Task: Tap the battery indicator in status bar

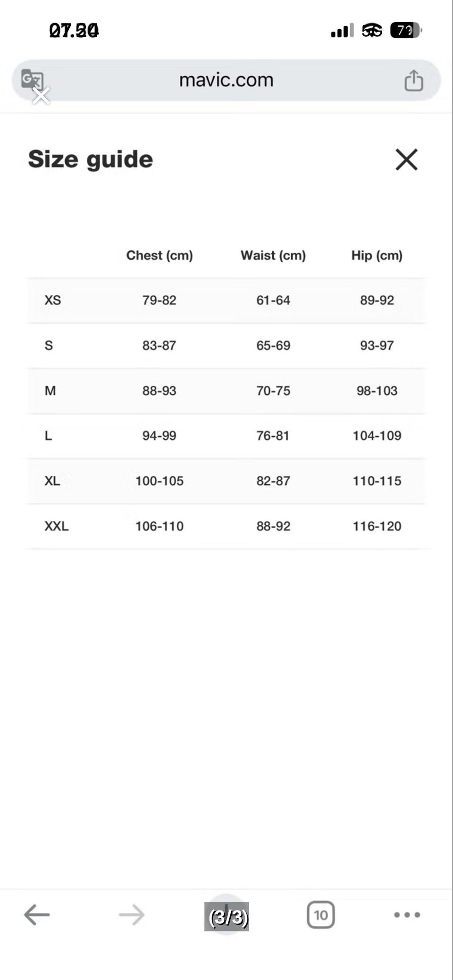Action: pos(406,31)
